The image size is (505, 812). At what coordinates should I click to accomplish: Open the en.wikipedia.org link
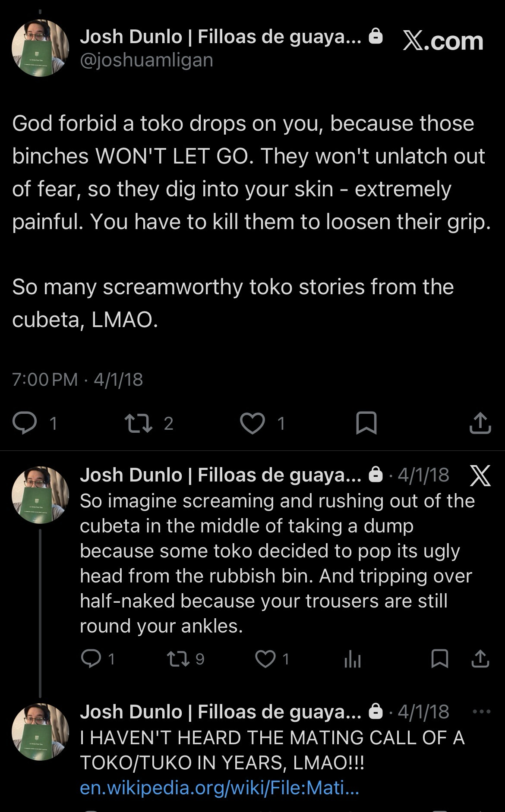(x=219, y=788)
